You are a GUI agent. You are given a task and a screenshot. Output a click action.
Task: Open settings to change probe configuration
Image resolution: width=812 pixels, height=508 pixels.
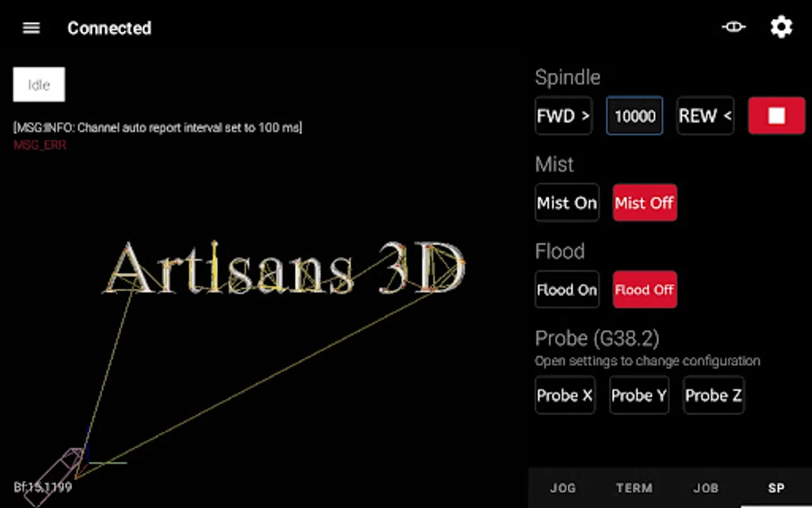pyautogui.click(x=647, y=361)
